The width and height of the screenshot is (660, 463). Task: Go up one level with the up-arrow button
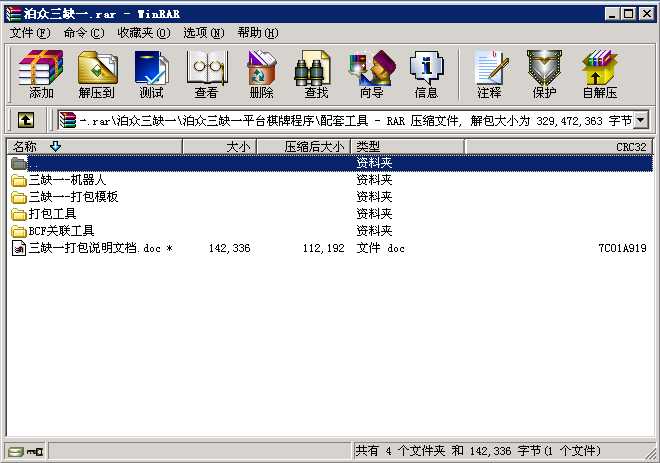[x=26, y=120]
